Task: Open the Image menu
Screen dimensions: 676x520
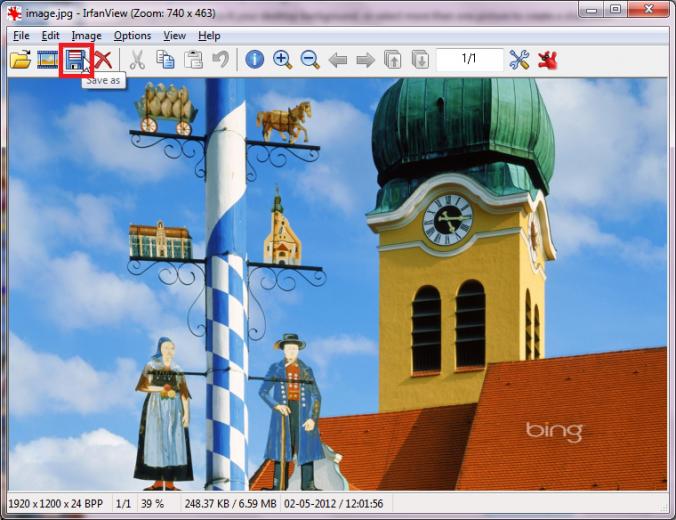Action: [x=86, y=36]
